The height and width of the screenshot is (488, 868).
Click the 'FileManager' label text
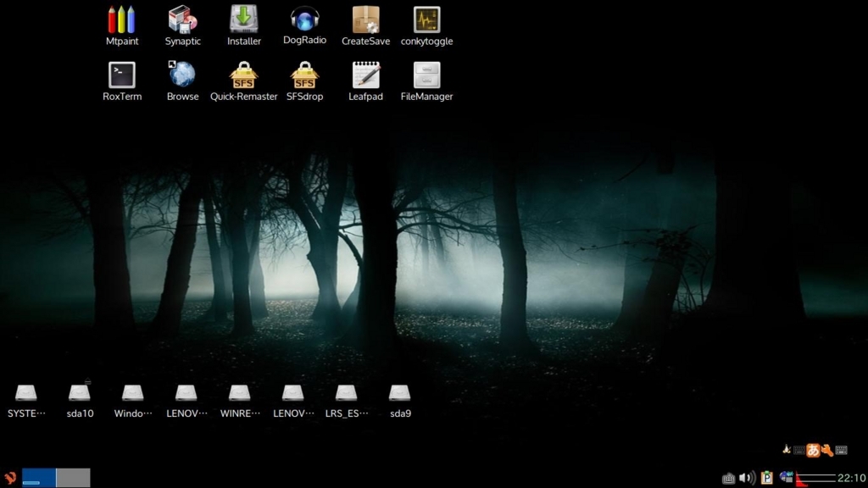point(427,97)
